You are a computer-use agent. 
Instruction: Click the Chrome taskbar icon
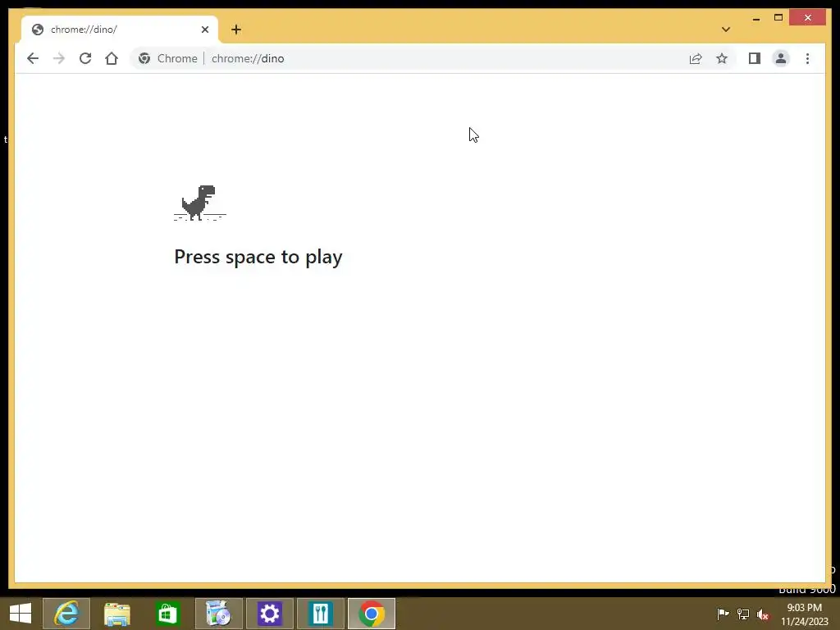click(x=372, y=614)
